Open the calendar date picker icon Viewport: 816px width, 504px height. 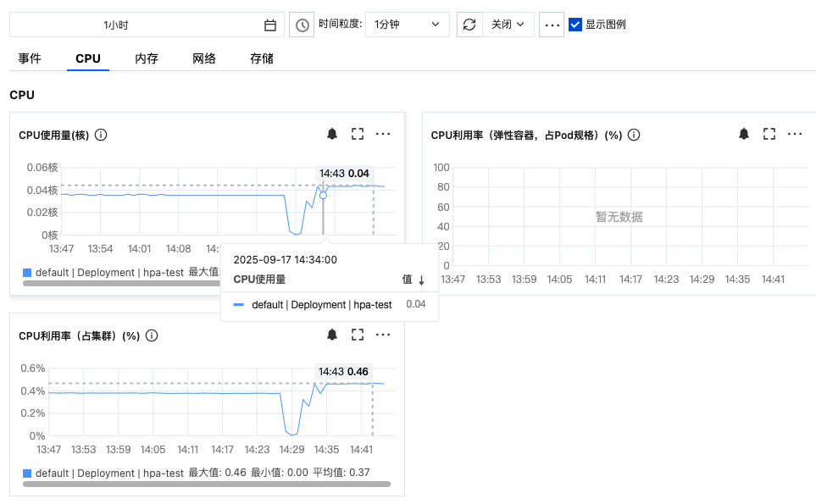click(270, 25)
